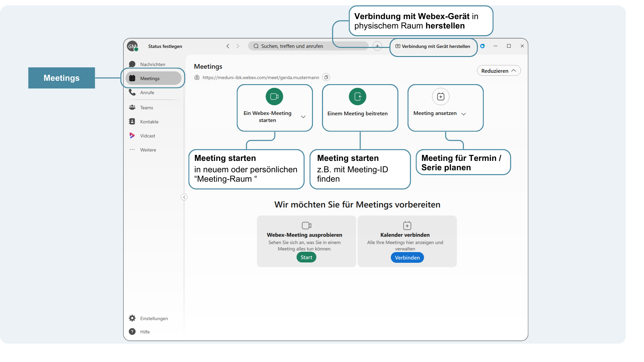Click the blue Webex assistant icon
644x362 pixels.
point(482,46)
